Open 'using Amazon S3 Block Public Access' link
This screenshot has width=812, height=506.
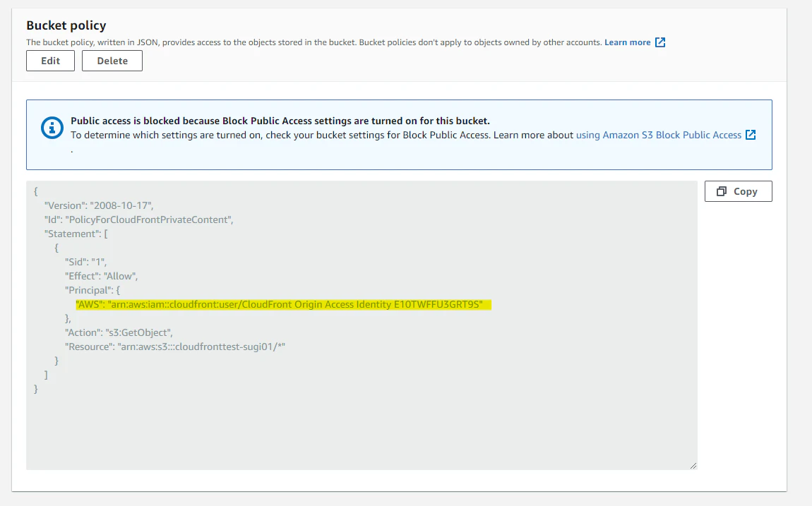[x=659, y=135]
